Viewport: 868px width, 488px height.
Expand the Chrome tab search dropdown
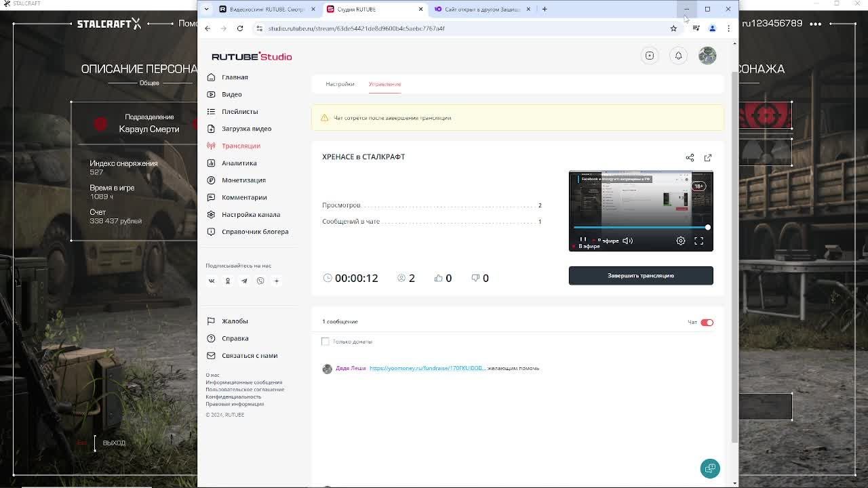click(x=206, y=9)
